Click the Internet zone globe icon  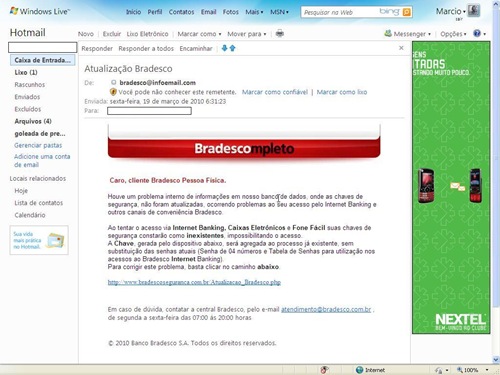pyautogui.click(x=359, y=370)
